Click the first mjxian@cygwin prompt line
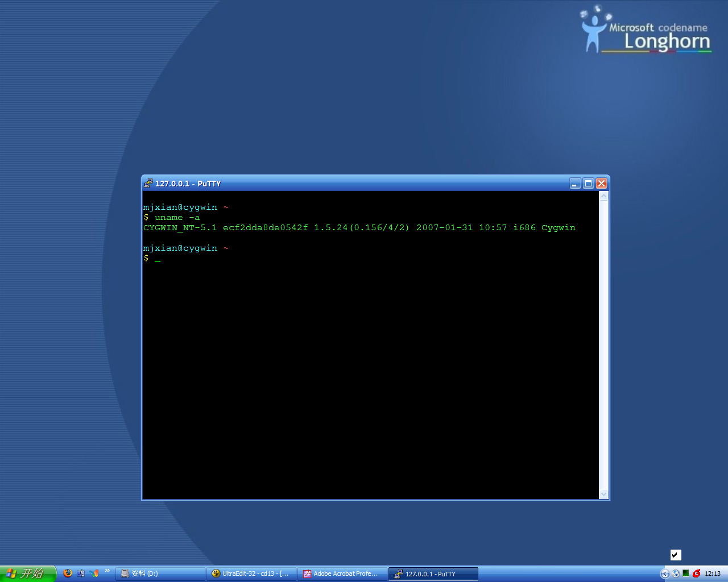The height and width of the screenshot is (582, 728). point(186,207)
